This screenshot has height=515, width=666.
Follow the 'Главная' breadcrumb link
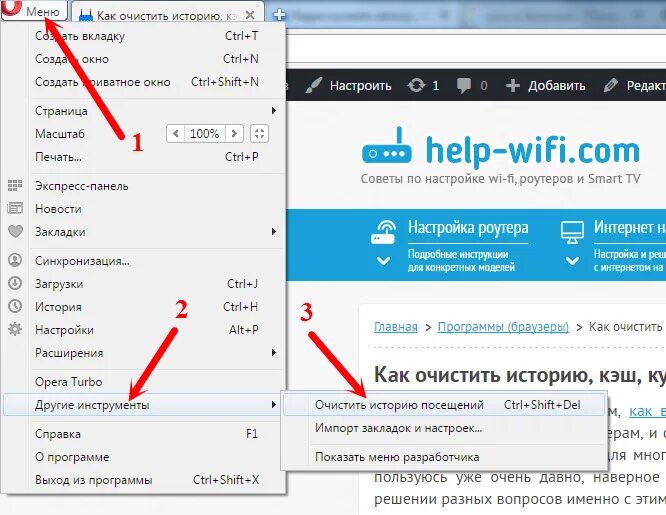(x=396, y=327)
